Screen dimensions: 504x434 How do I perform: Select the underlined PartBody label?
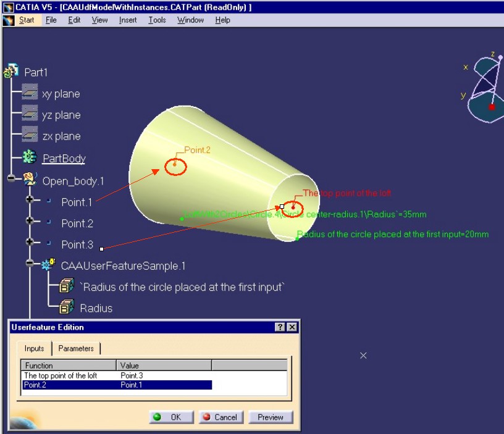pyautogui.click(x=64, y=159)
